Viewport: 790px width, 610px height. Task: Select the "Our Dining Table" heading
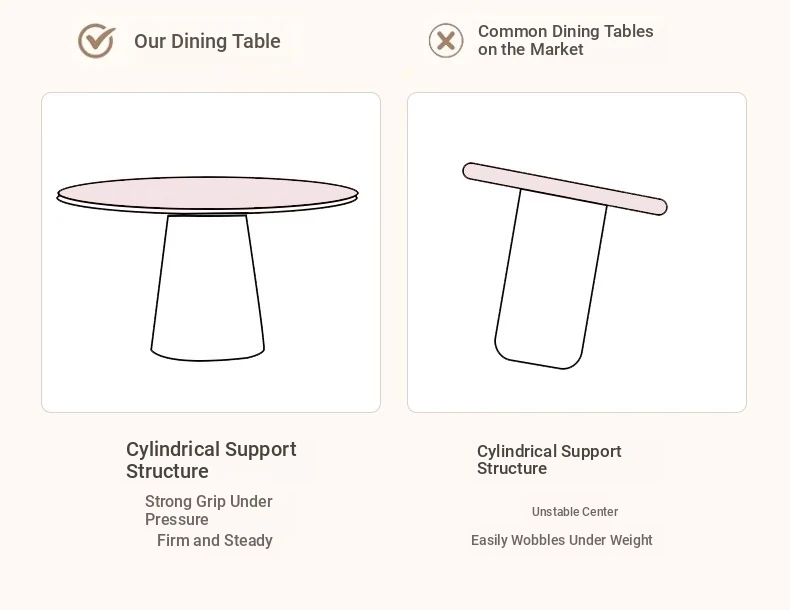tap(207, 41)
